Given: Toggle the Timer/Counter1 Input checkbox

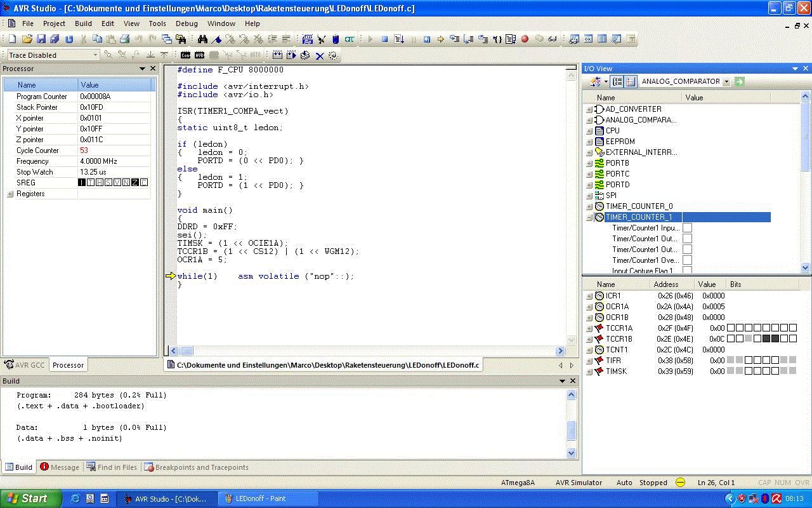Looking at the screenshot, I should [x=687, y=228].
